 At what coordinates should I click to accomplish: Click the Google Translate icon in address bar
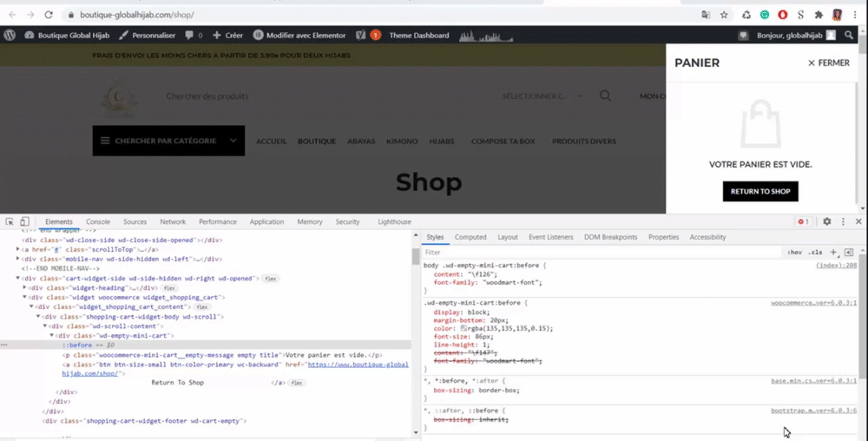click(x=706, y=15)
